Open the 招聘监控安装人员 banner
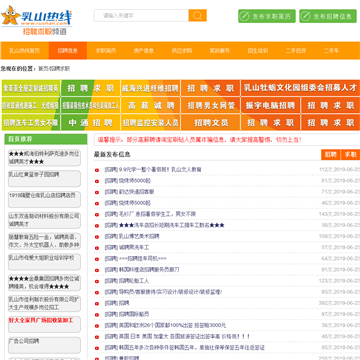Screen dimensions: 360x360 pos(150,123)
